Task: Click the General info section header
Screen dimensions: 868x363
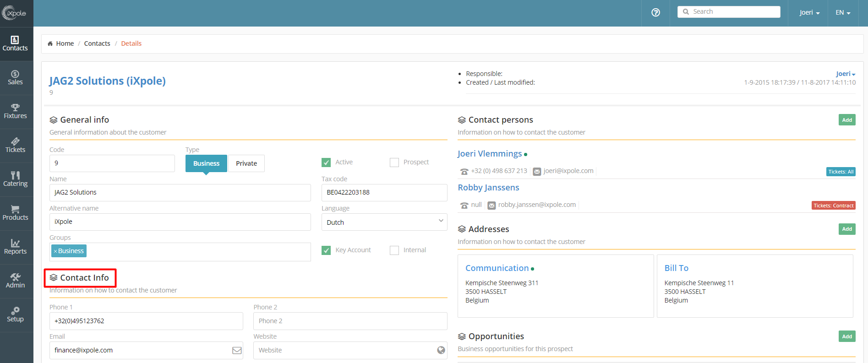Action: pos(79,120)
